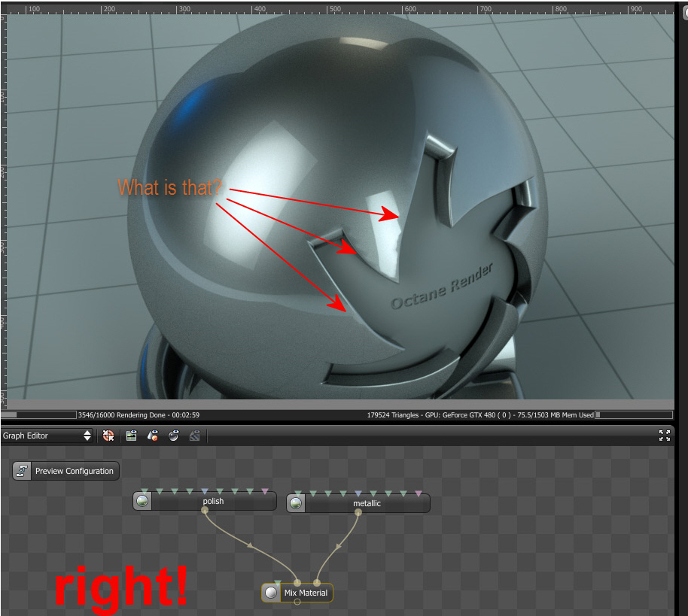
Task: Click the Mix Material node's white sphere icon
Action: [x=271, y=593]
